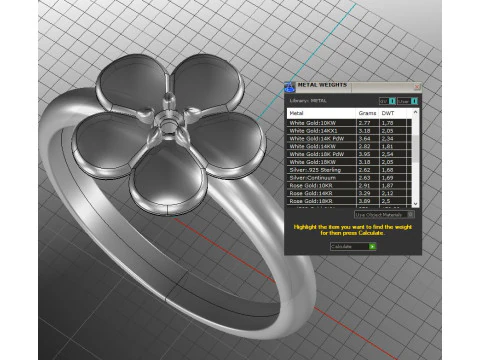Click the 2.91 grams value
This screenshot has height=360, width=480.
364,185
